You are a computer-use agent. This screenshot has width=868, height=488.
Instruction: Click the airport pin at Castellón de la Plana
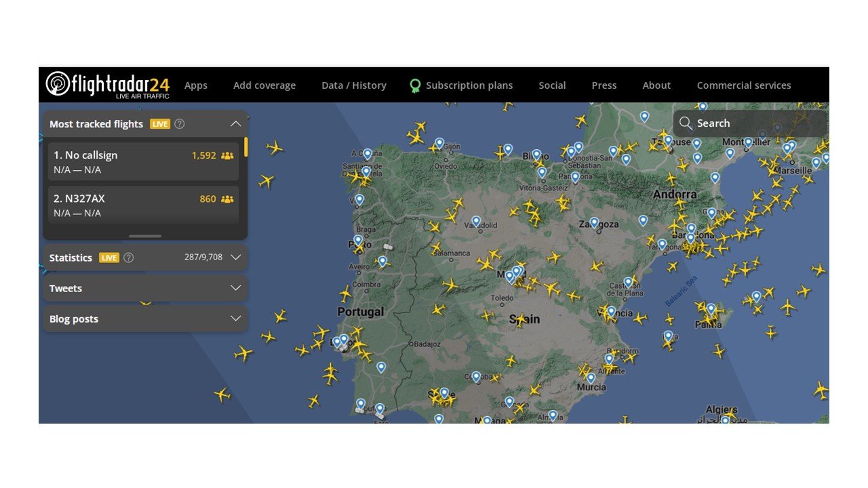pyautogui.click(x=628, y=282)
